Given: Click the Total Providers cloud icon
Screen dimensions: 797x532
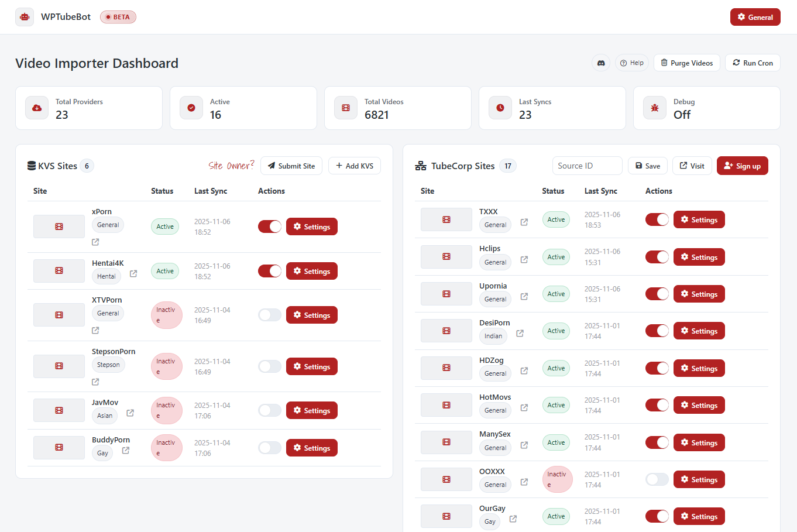Looking at the screenshot, I should tap(37, 108).
